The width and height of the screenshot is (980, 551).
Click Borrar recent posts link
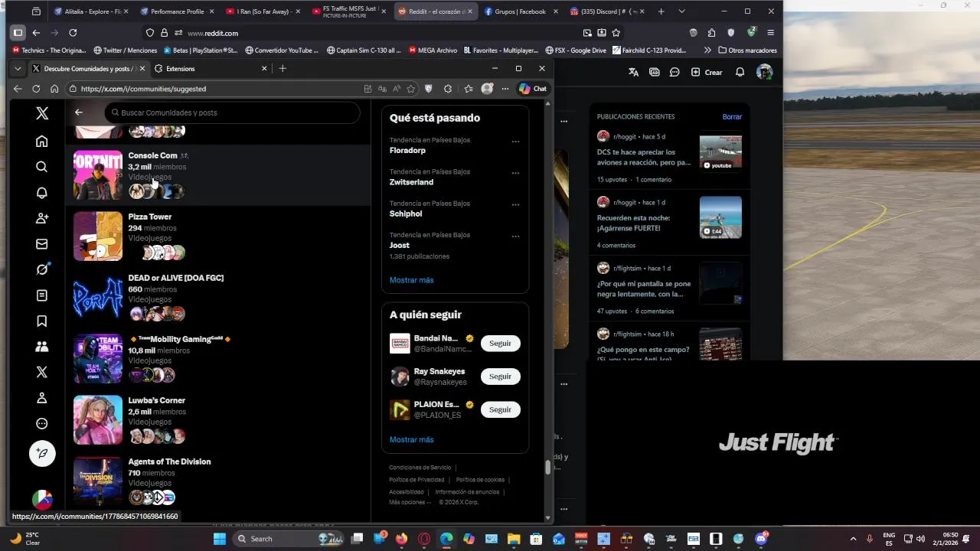coord(732,117)
